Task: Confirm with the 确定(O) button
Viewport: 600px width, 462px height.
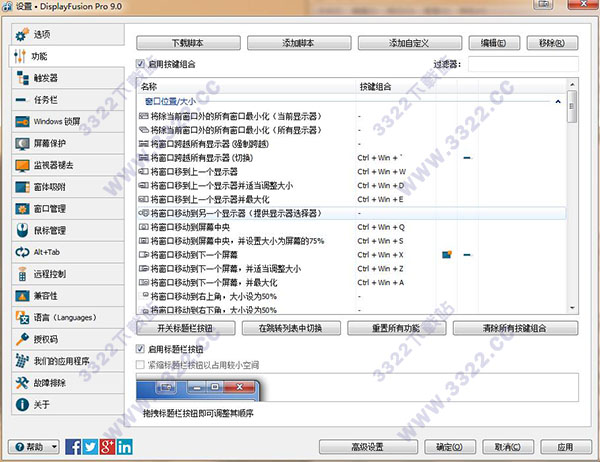Action: (450, 447)
